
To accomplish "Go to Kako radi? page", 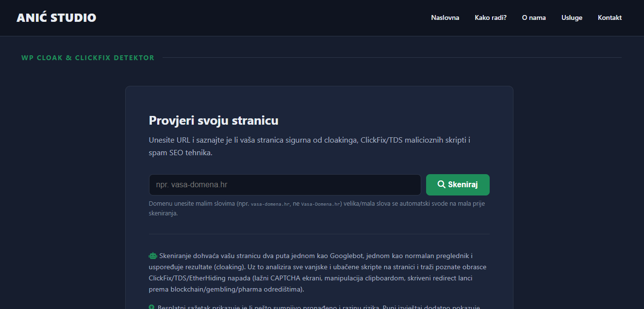I will coord(491,18).
